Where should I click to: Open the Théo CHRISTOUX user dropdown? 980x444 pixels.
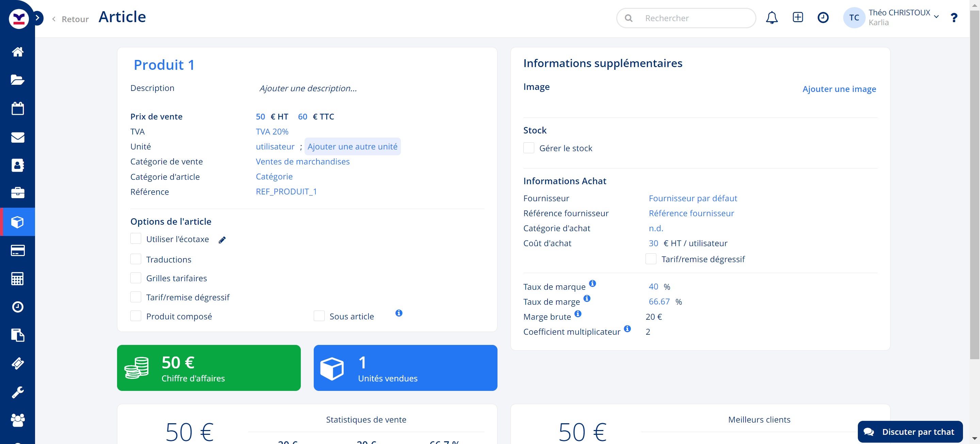point(903,17)
